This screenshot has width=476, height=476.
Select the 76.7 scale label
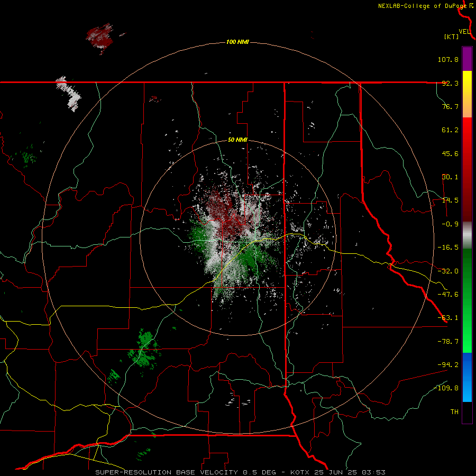[x=450, y=106]
